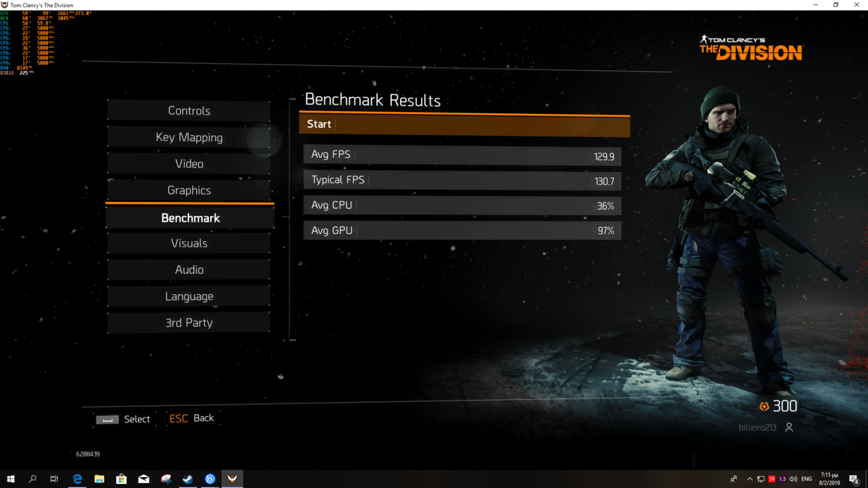Click the player profile icon beside billeiro213

789,428
